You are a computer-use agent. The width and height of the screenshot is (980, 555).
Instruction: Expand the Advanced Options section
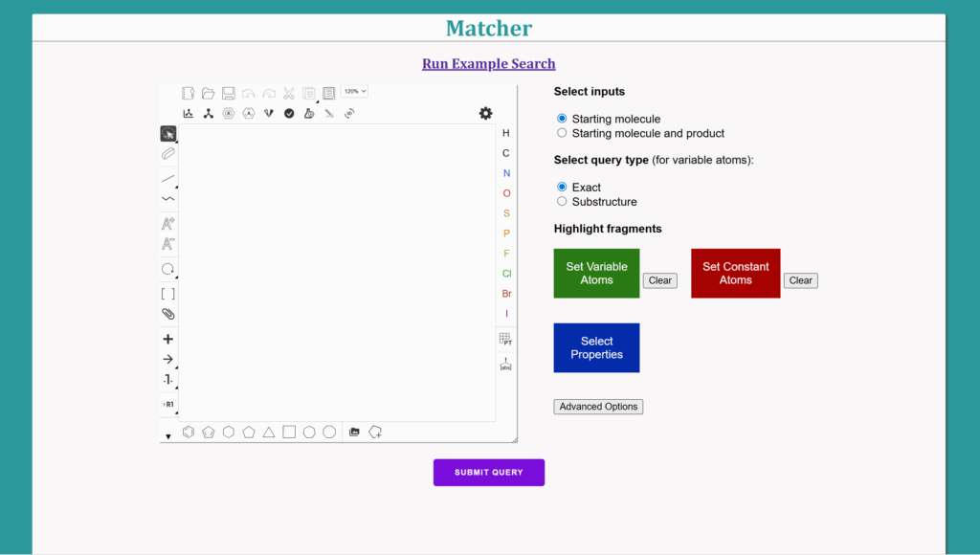click(598, 407)
